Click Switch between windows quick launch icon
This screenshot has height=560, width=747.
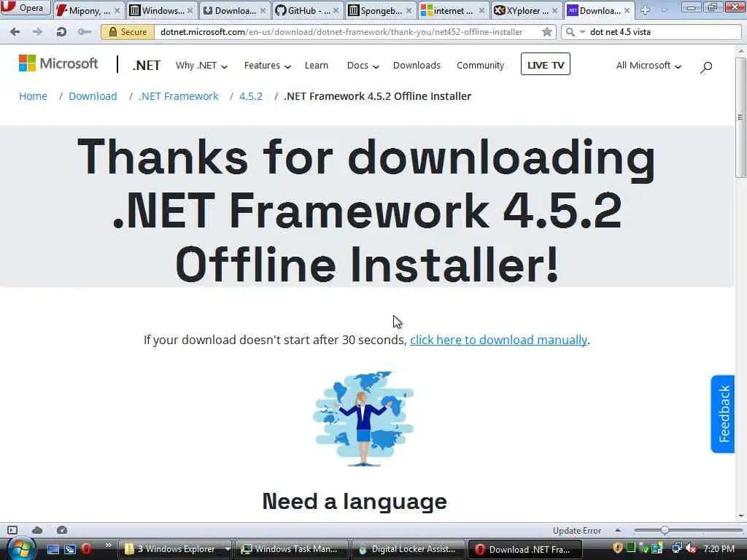[x=70, y=549]
